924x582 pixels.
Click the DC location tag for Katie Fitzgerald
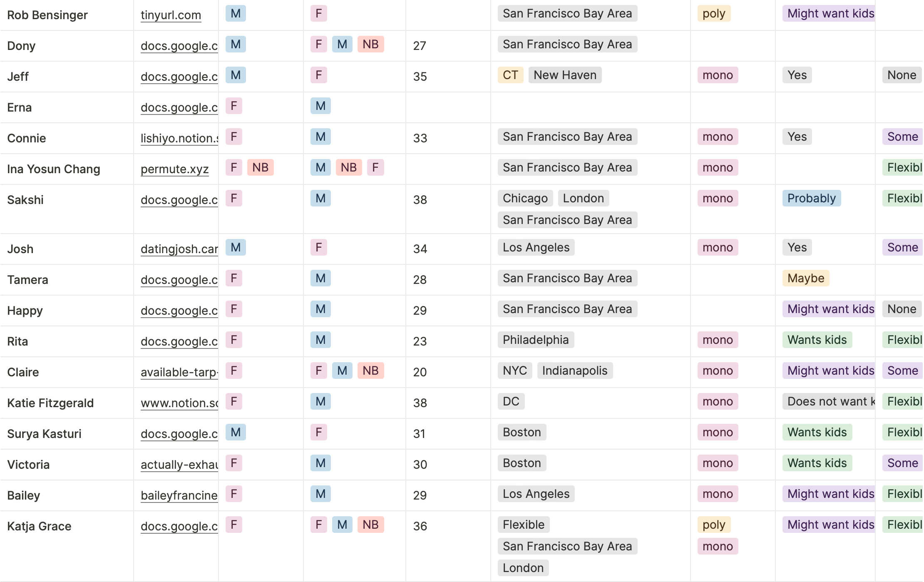(511, 401)
